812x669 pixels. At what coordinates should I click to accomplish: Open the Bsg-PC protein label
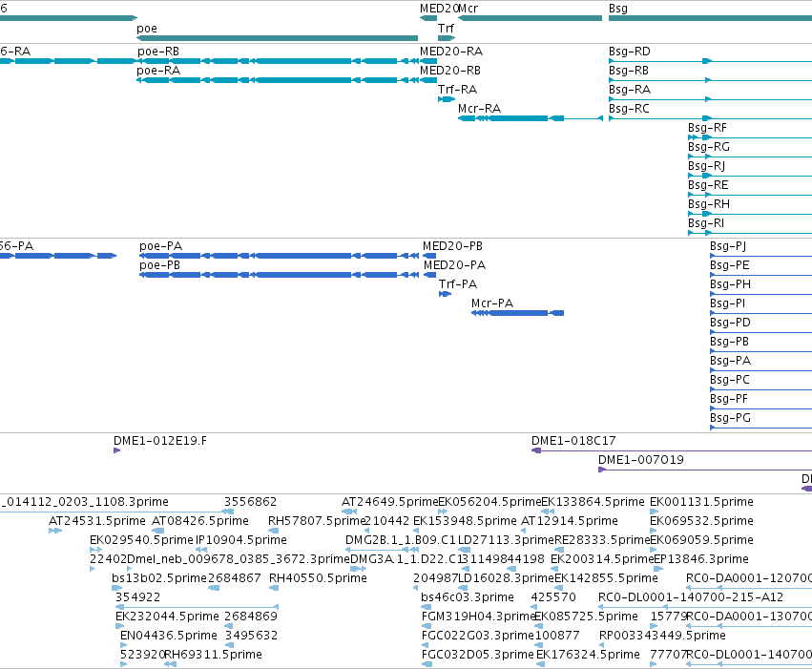(730, 380)
